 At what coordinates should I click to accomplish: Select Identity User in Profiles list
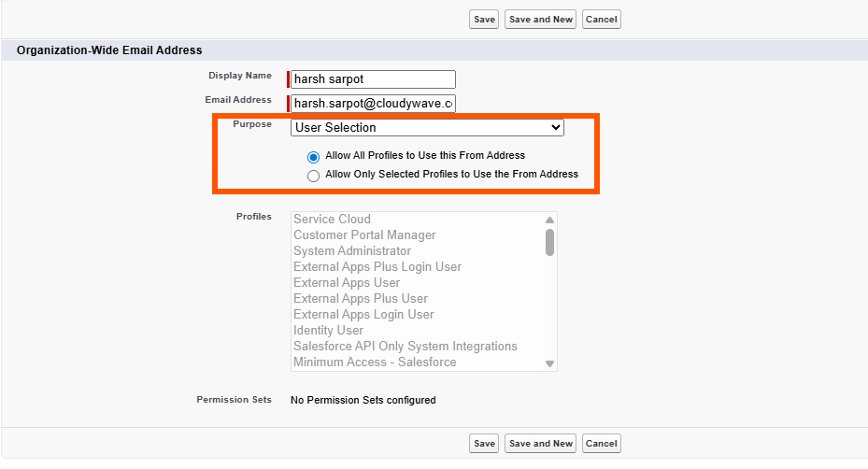point(328,331)
